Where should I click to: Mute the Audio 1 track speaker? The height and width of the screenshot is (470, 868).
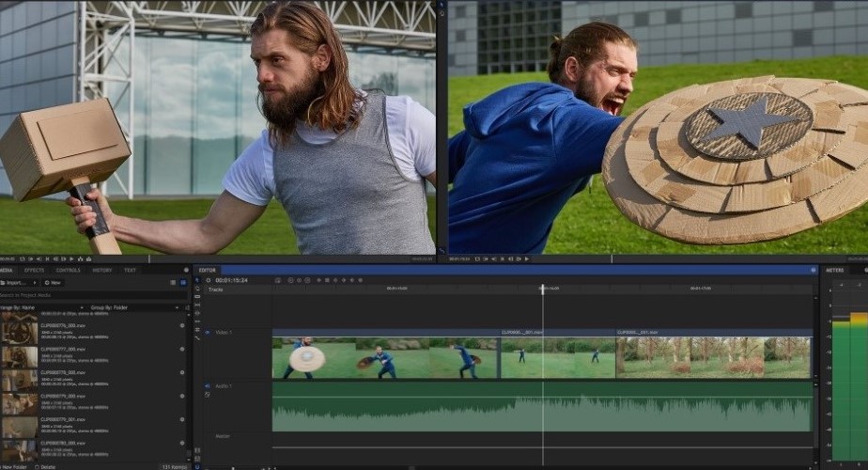(x=208, y=385)
